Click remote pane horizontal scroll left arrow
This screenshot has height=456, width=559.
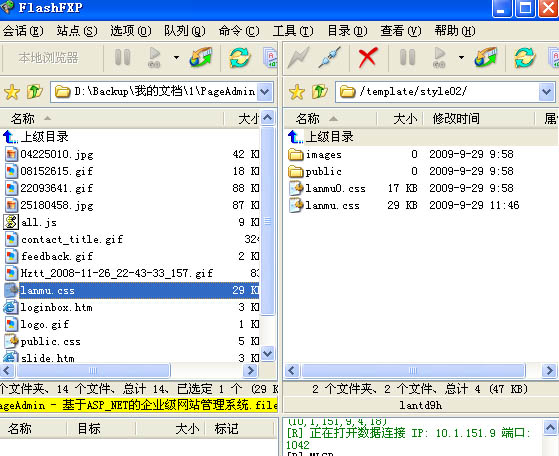coord(292,371)
